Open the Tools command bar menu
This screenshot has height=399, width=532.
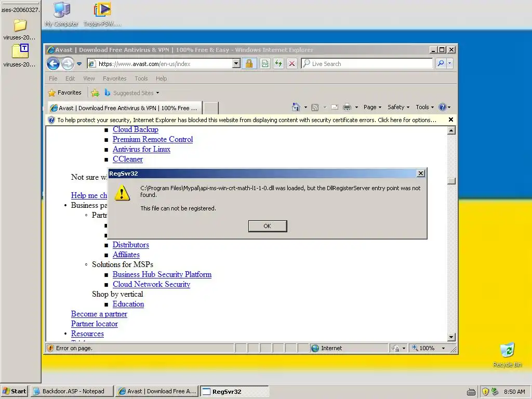(425, 107)
